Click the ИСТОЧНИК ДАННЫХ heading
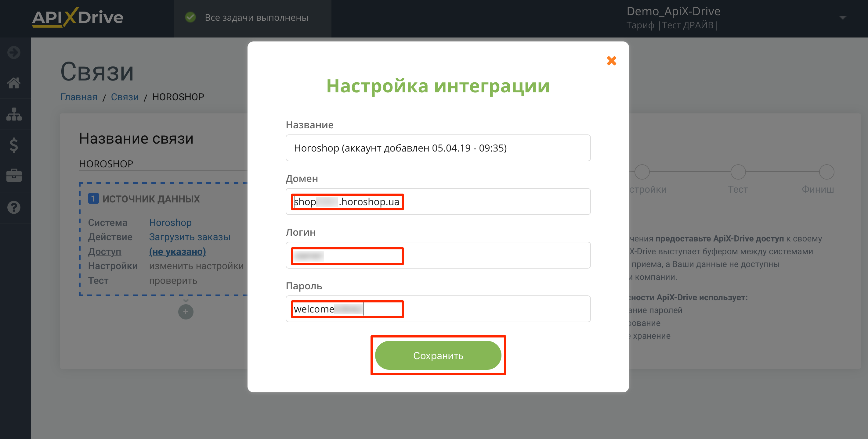This screenshot has height=439, width=868. [151, 199]
